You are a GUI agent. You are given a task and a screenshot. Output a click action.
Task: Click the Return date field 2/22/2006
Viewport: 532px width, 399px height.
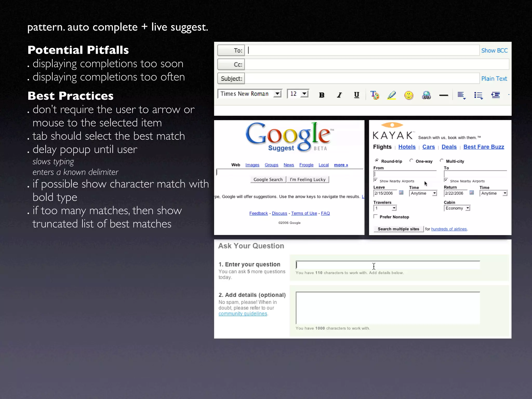click(x=456, y=193)
